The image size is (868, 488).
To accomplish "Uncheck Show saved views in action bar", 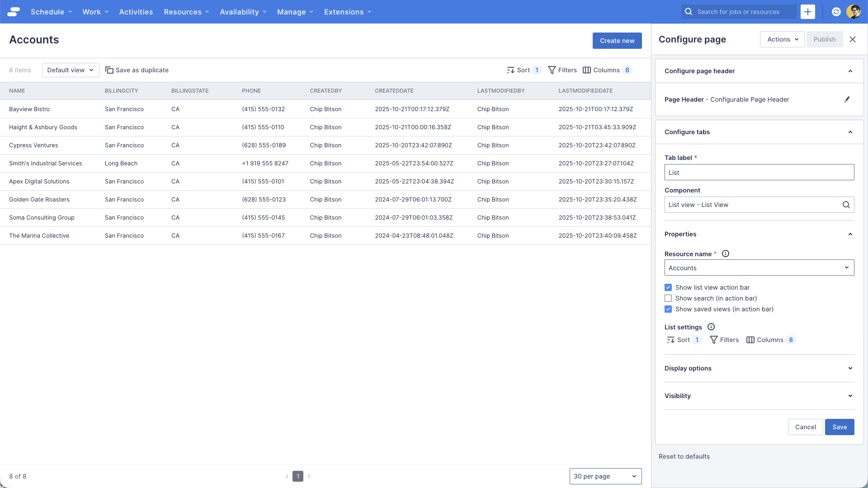I will pos(668,309).
